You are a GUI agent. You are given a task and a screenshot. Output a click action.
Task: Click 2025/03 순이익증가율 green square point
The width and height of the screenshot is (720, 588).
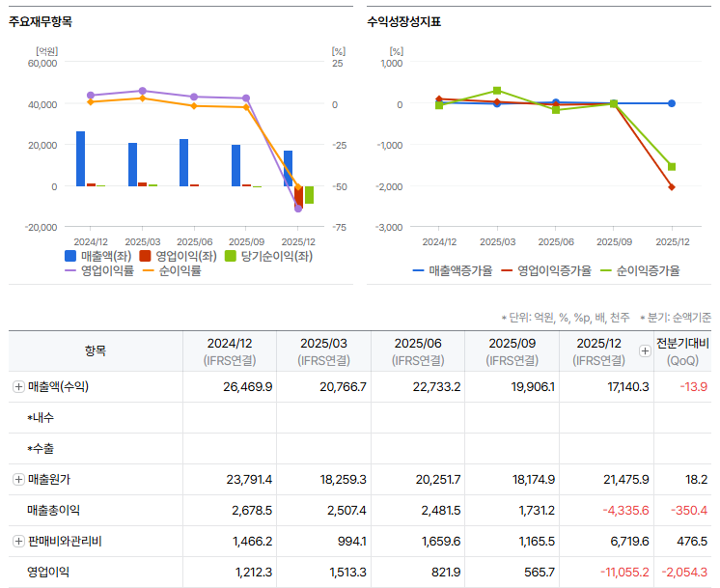click(497, 91)
